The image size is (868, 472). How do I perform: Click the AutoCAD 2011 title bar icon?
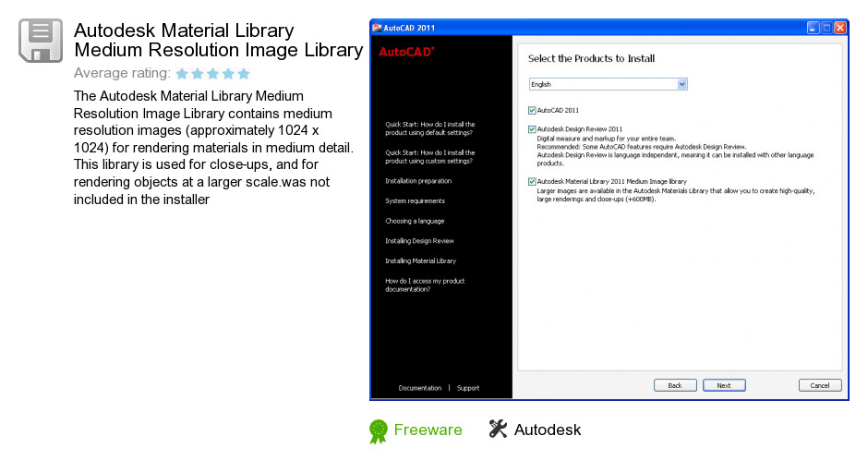(x=377, y=28)
